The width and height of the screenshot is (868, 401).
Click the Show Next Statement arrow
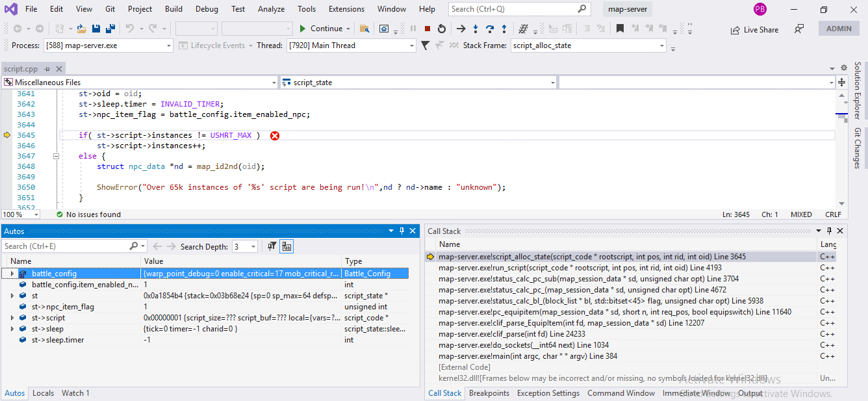pyautogui.click(x=461, y=29)
